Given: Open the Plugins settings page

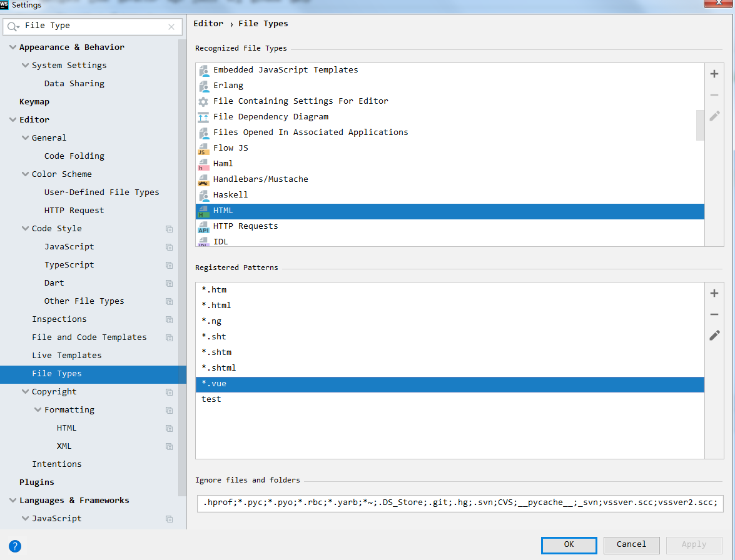Looking at the screenshot, I should pos(36,482).
